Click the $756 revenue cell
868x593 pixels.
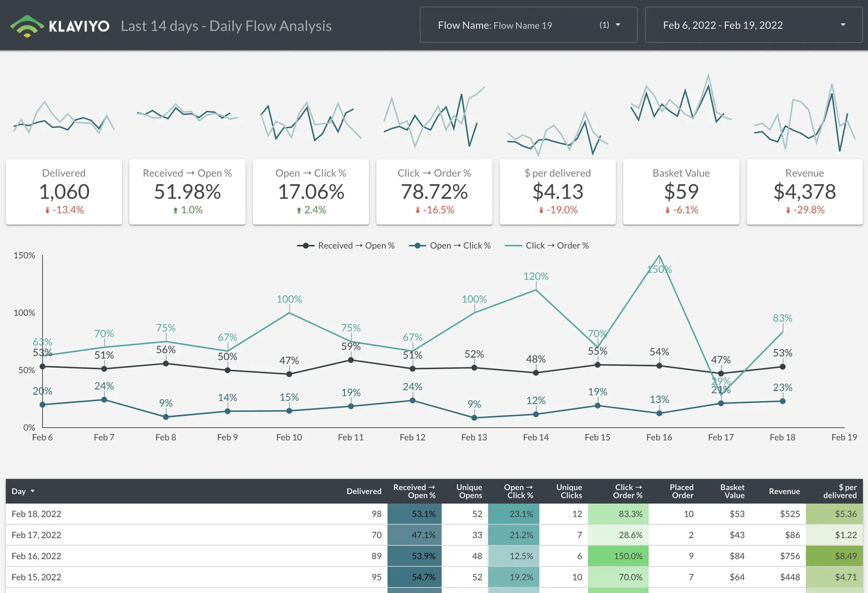pyautogui.click(x=790, y=556)
